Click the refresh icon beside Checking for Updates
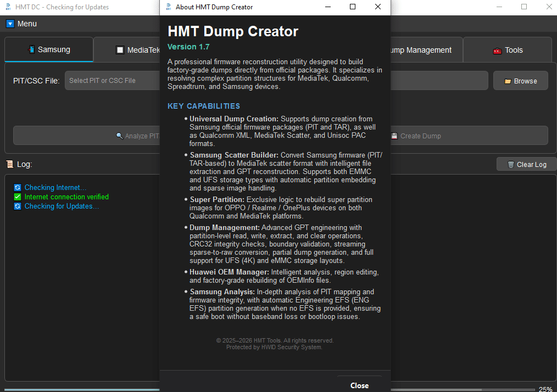 click(18, 206)
